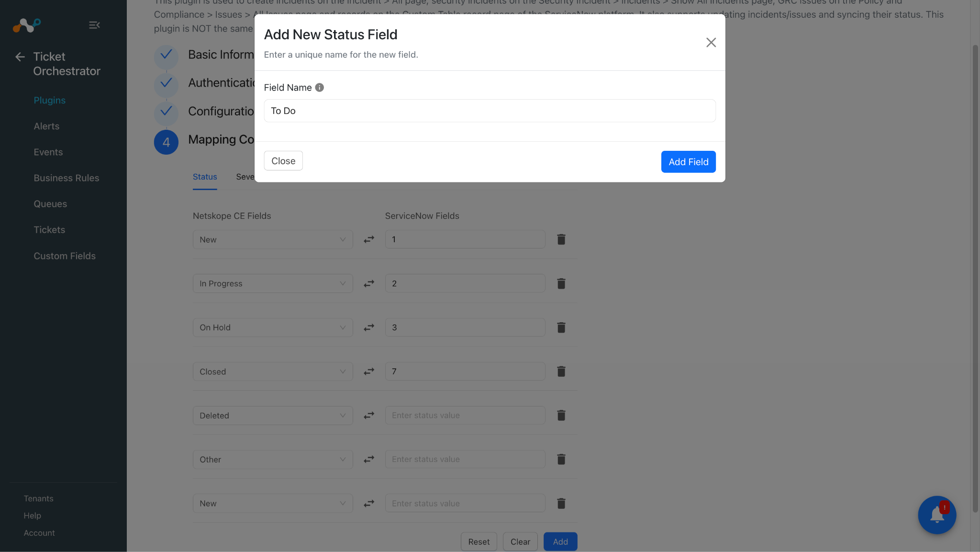The height and width of the screenshot is (552, 980).
Task: Click the Add Field button
Action: click(x=688, y=162)
